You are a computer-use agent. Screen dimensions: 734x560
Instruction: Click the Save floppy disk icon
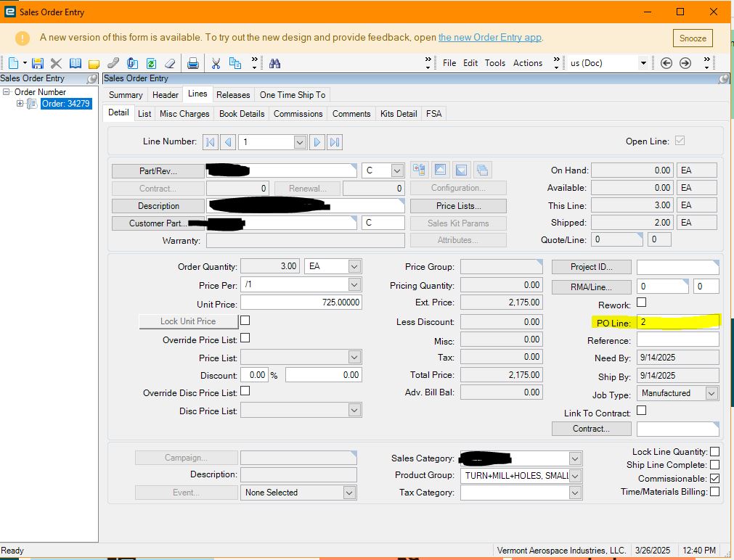pos(38,63)
